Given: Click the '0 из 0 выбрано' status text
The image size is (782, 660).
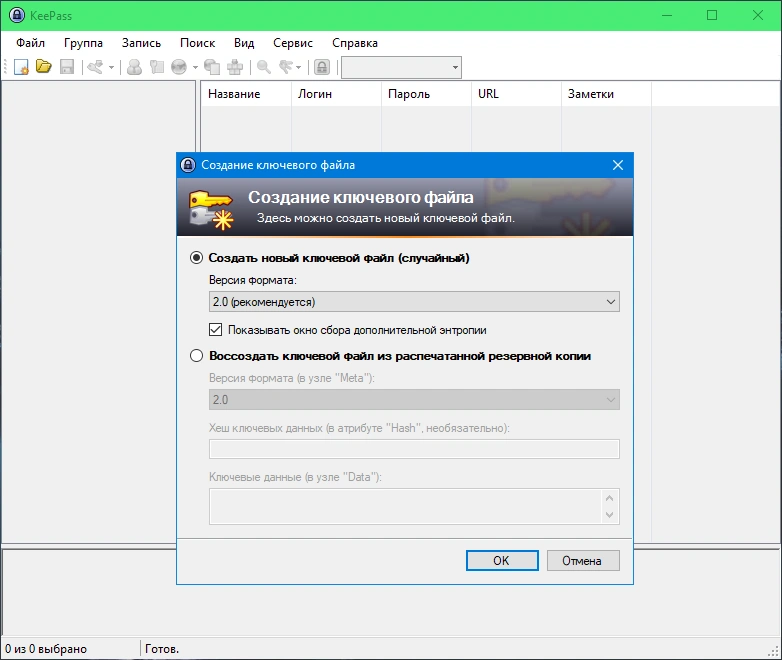Looking at the screenshot, I should coord(46,649).
